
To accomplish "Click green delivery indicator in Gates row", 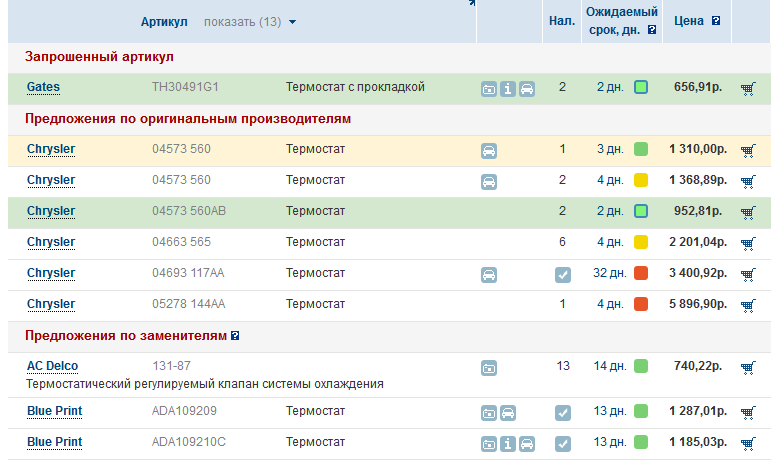I will tap(641, 87).
